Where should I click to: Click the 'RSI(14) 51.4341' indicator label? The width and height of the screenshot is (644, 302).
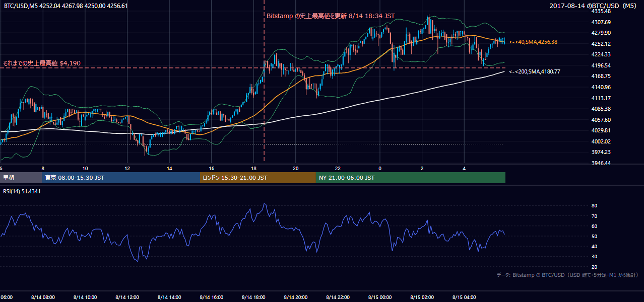click(x=22, y=191)
